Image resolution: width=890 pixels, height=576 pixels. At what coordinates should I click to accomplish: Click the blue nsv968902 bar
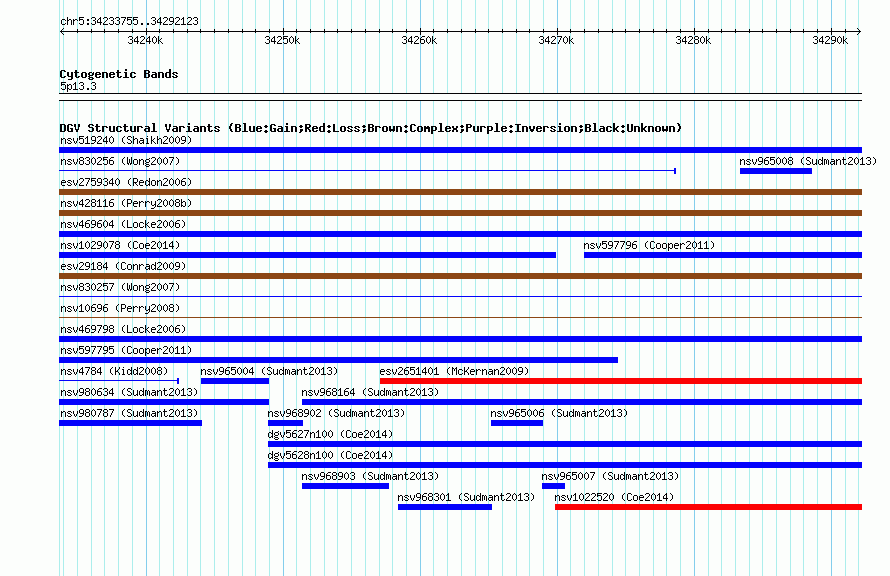pos(286,423)
